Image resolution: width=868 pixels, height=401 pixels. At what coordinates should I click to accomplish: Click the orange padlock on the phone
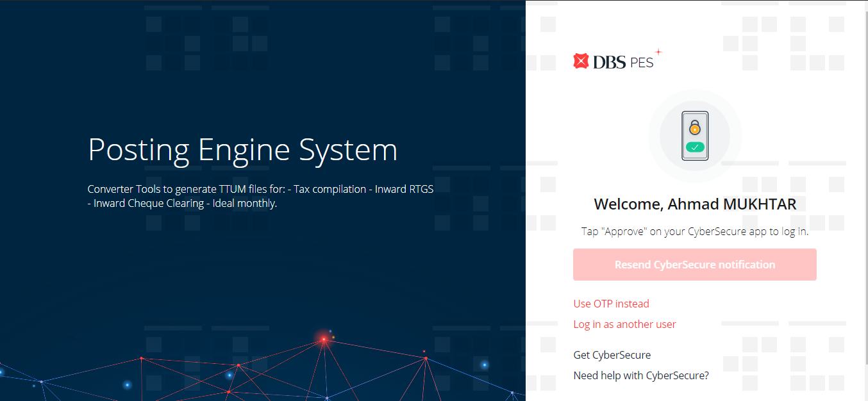click(x=694, y=128)
